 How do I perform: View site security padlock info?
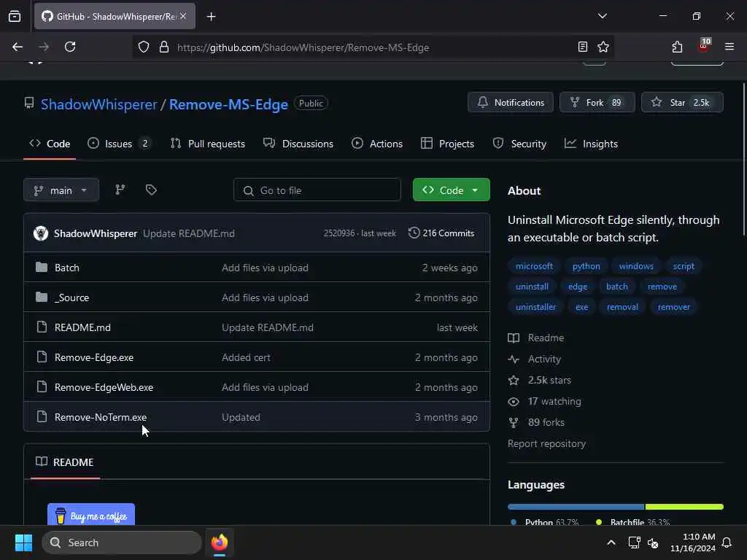(164, 47)
